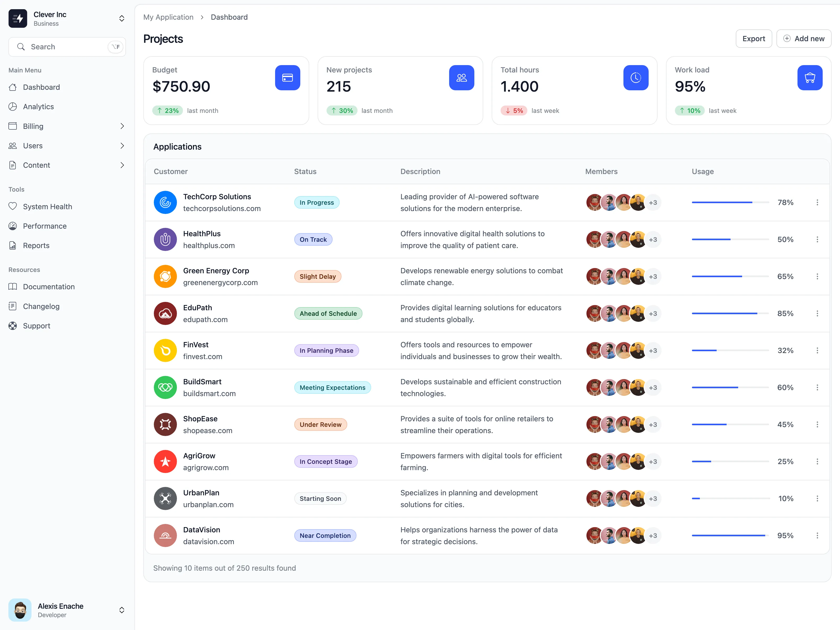This screenshot has height=630, width=840.
Task: Click the Budget card credit card icon
Action: click(287, 78)
